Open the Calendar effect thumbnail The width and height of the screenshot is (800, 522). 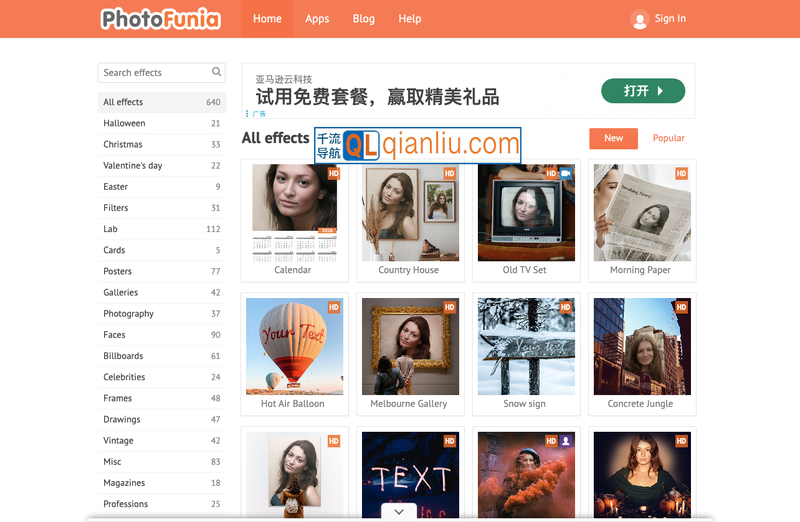point(294,213)
